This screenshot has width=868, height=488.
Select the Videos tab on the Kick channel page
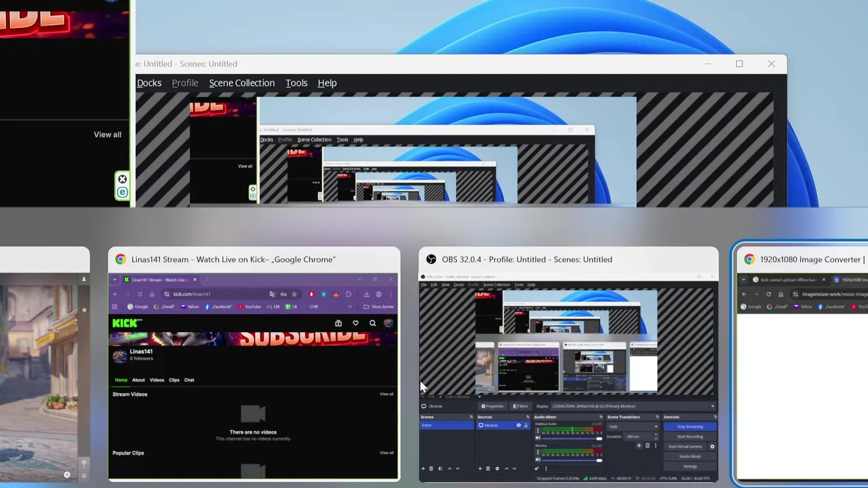(x=157, y=380)
